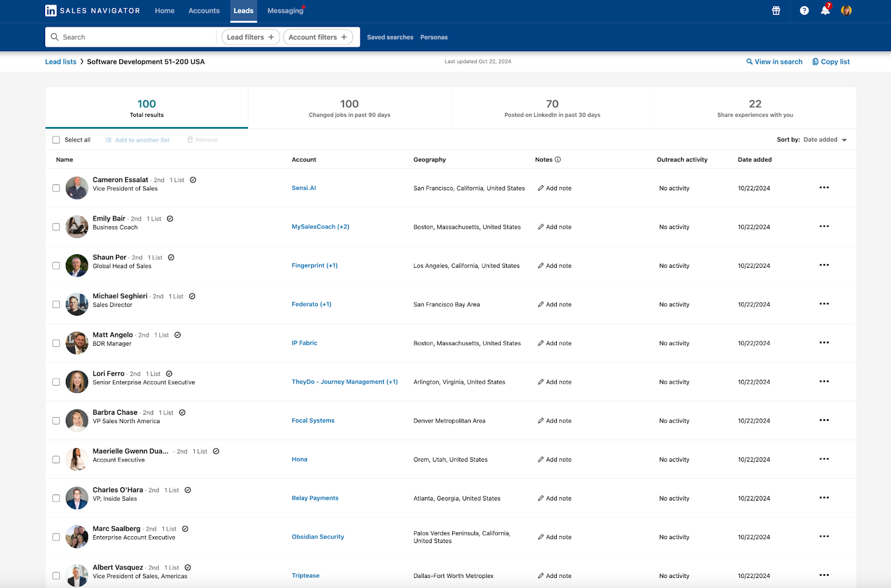This screenshot has width=891, height=588.
Task: Click saved checkmark icon beside Shaun Per
Action: point(172,257)
